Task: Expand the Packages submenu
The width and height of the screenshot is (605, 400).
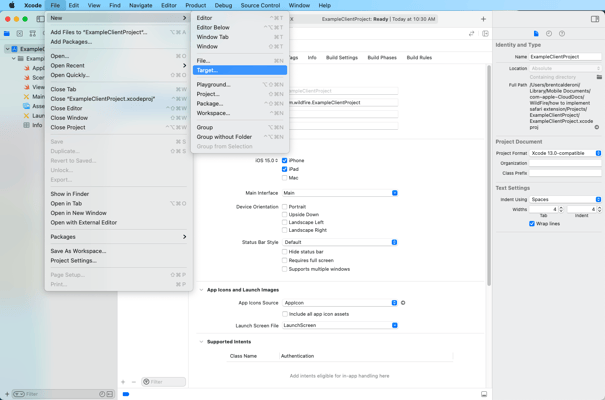Action: pos(118,237)
